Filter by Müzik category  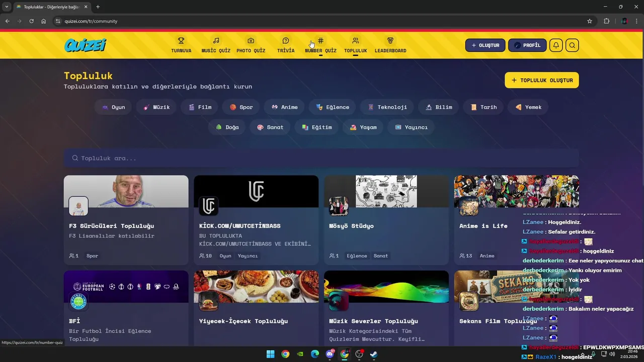pyautogui.click(x=156, y=107)
